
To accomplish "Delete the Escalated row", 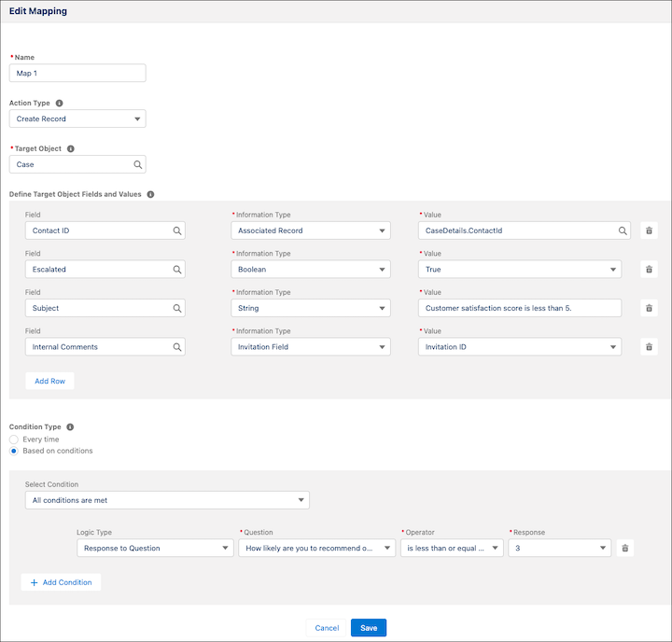I will (649, 270).
